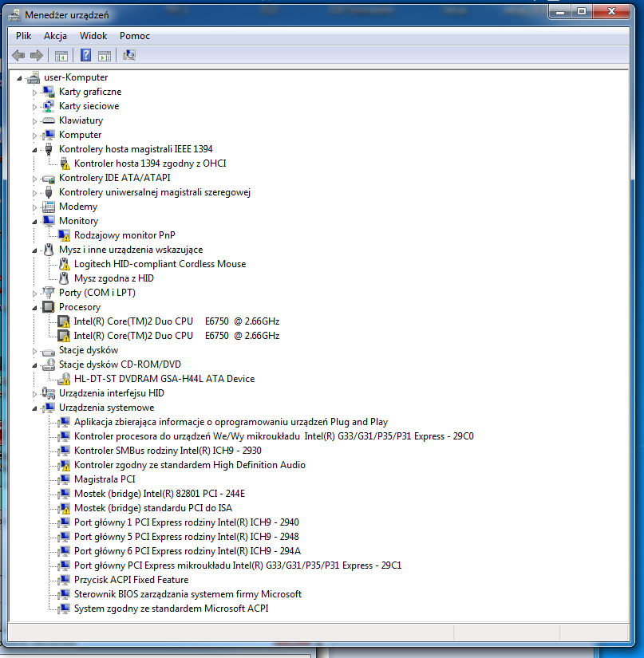Click the Porty (COM i LPT) icon
The image size is (644, 658).
(x=49, y=293)
